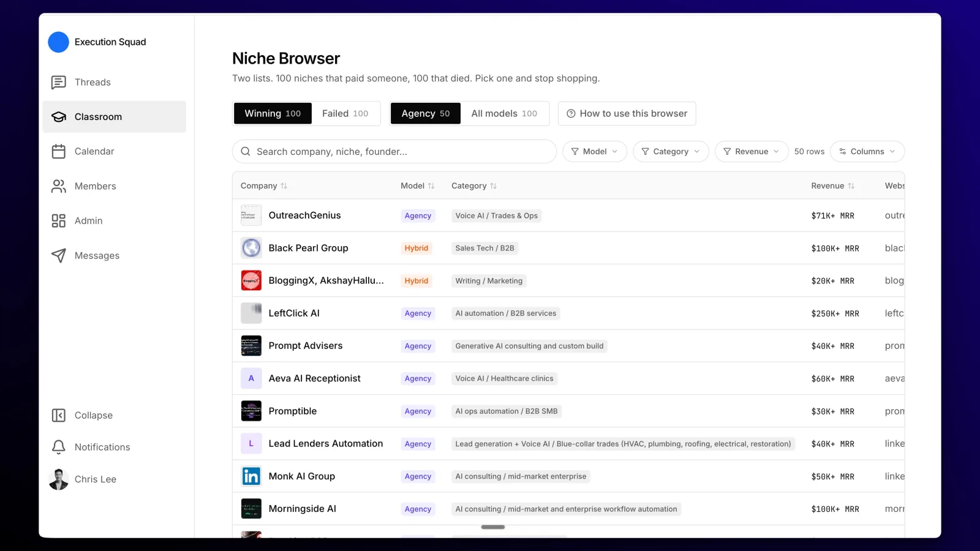This screenshot has height=551, width=980.
Task: Click Agency tag on Monk AI Group row
Action: pyautogui.click(x=418, y=476)
